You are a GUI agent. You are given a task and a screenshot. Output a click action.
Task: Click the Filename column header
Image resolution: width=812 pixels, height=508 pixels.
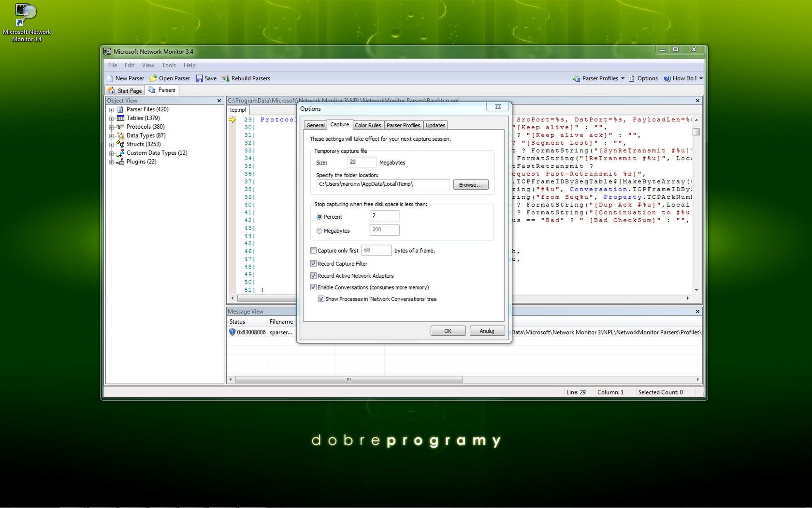pyautogui.click(x=281, y=322)
